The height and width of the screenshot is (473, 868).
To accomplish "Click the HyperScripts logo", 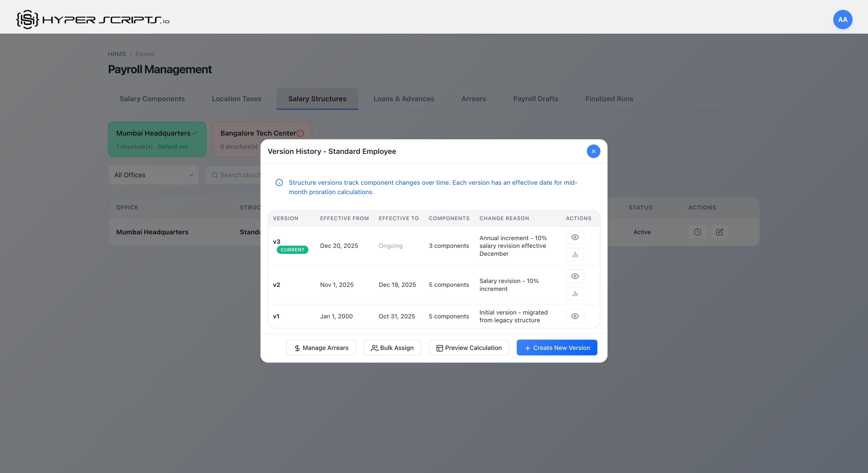I will click(93, 20).
